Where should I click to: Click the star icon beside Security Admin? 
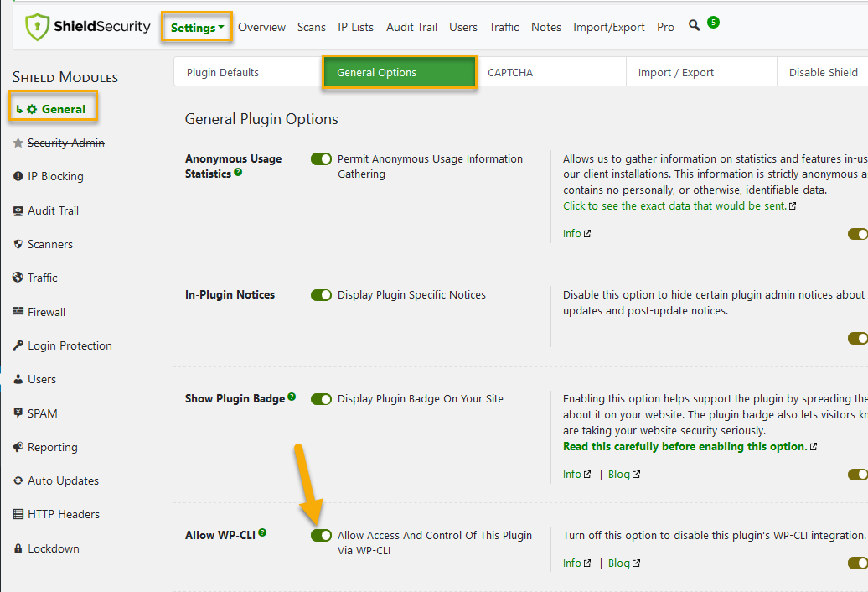(x=18, y=143)
